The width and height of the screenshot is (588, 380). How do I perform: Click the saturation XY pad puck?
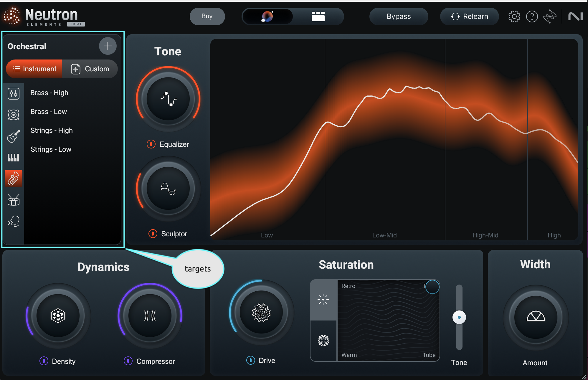[x=432, y=287]
